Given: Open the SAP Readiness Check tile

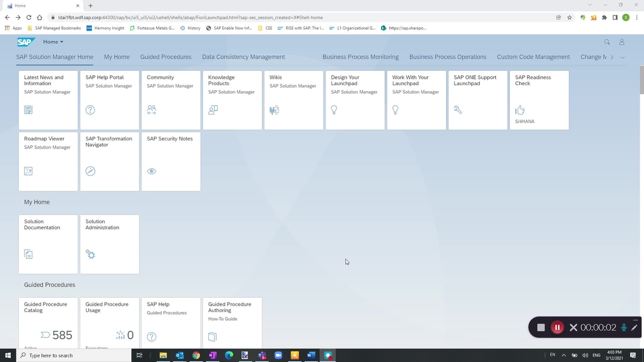Looking at the screenshot, I should (x=539, y=100).
